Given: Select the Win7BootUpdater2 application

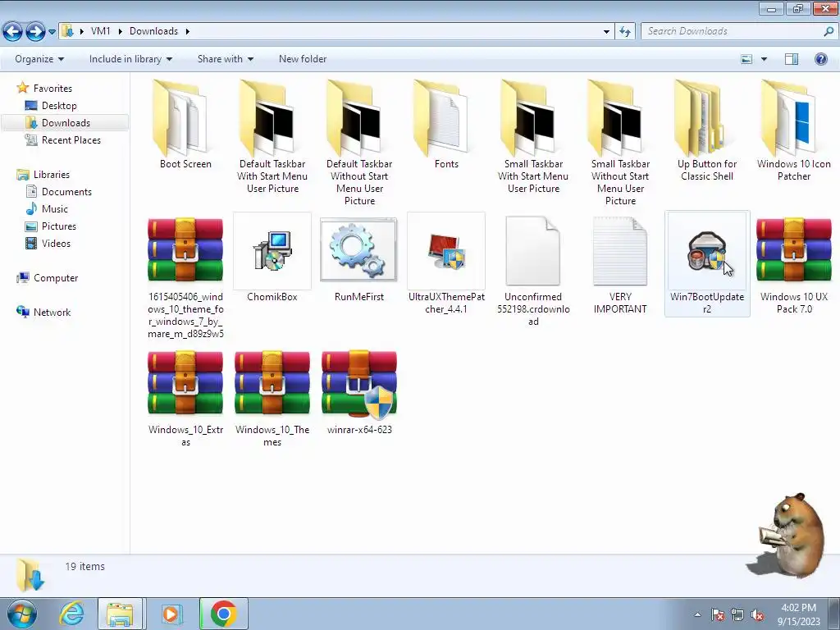Looking at the screenshot, I should (x=707, y=263).
